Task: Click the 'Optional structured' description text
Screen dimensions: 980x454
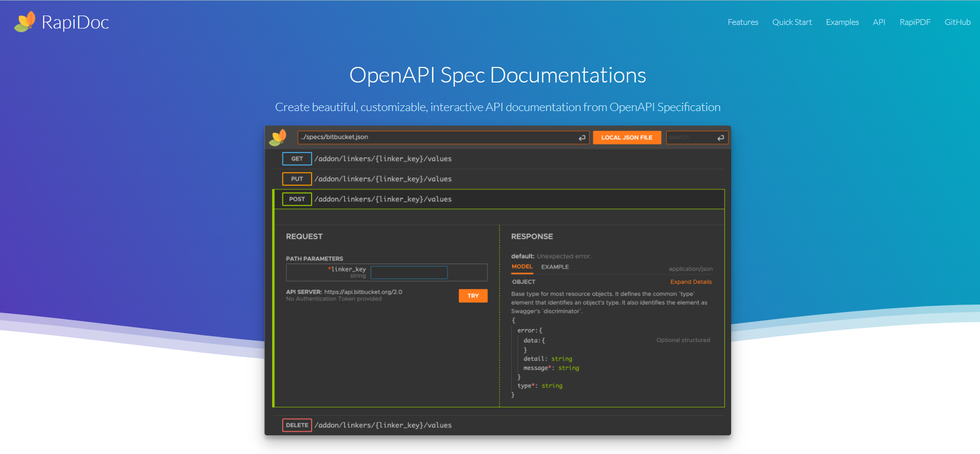Action: (683, 340)
